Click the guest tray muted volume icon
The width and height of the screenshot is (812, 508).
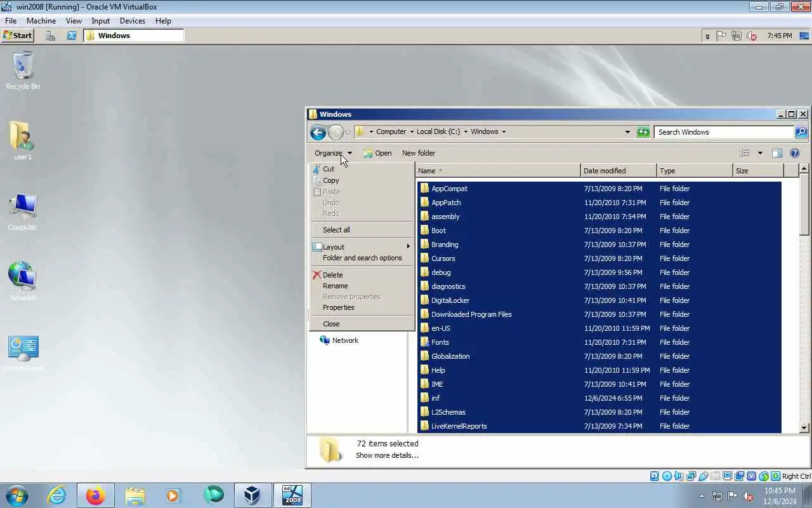pos(752,36)
